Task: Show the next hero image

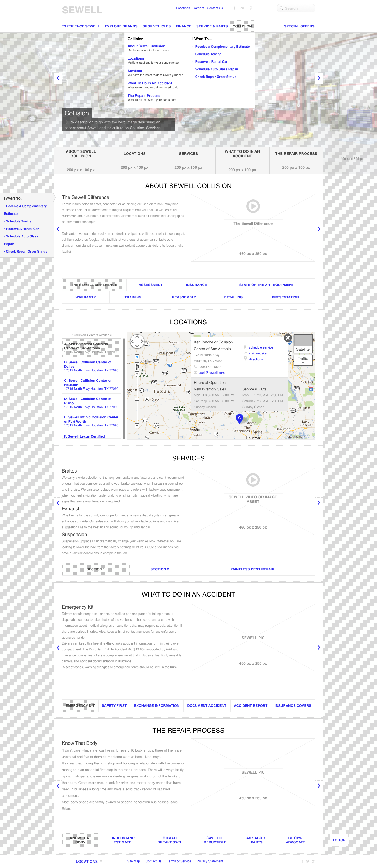Action: click(319, 78)
